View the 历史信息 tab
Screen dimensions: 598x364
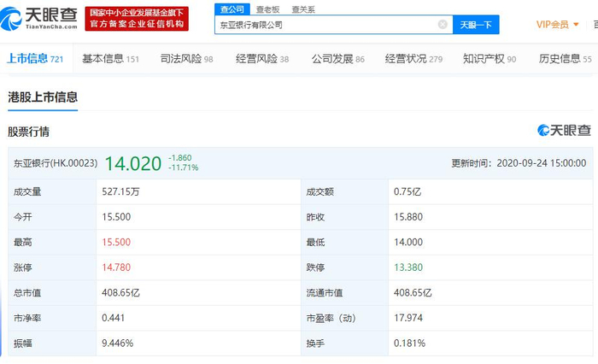[565, 59]
